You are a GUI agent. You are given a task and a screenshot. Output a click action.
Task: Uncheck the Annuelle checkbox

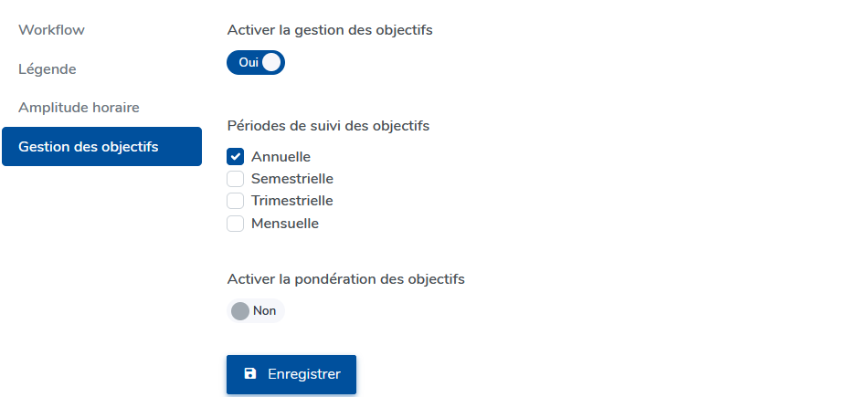coord(236,157)
